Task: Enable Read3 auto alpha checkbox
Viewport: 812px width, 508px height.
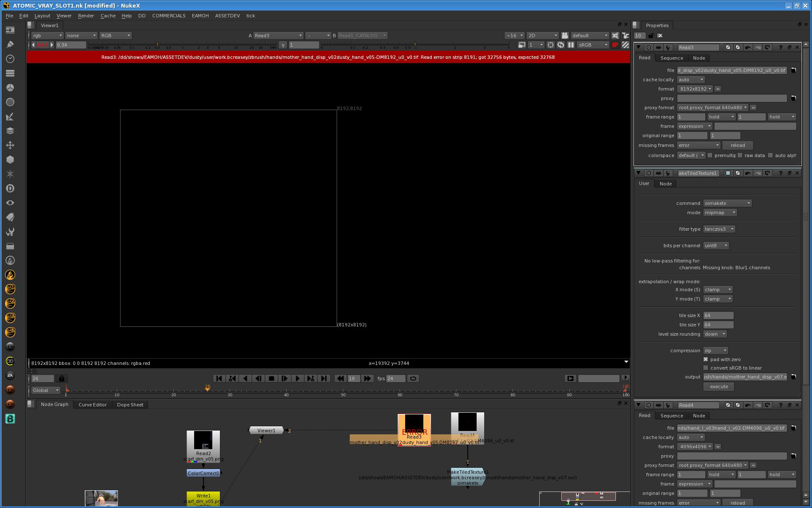Action: 771,155
